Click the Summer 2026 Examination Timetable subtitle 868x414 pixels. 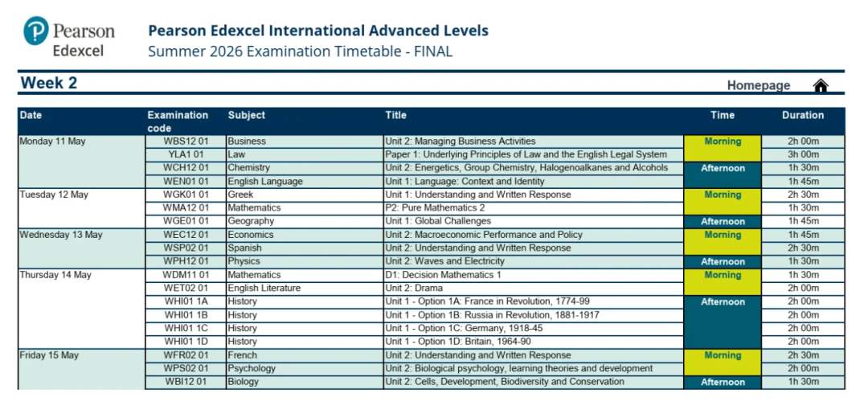300,52
